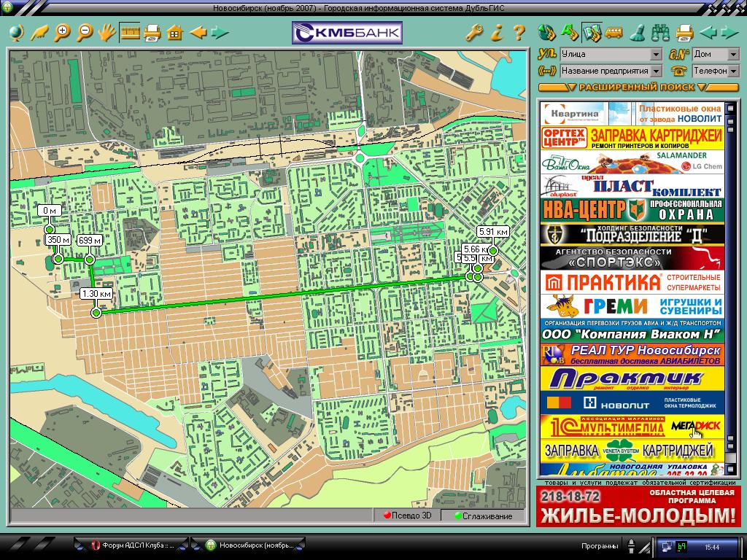Image resolution: width=747 pixels, height=560 pixels.
Task: Click the orange house icon
Action: point(175,33)
